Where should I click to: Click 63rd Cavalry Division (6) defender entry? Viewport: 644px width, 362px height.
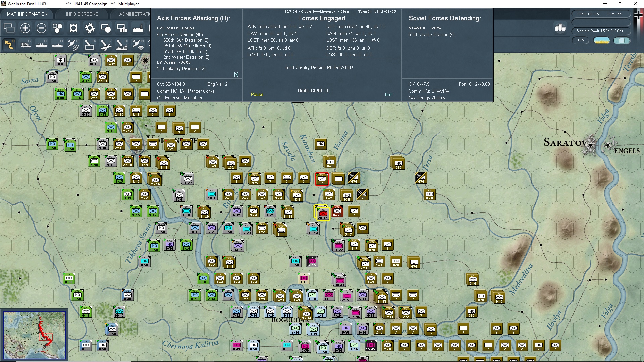pyautogui.click(x=431, y=34)
